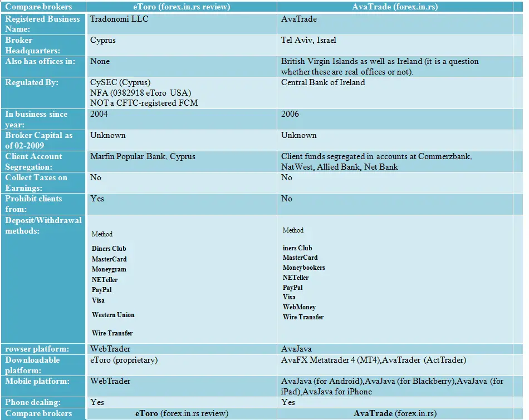The image size is (529, 420).
Task: Click the 'Also has offices in:' label
Action: (40, 61)
